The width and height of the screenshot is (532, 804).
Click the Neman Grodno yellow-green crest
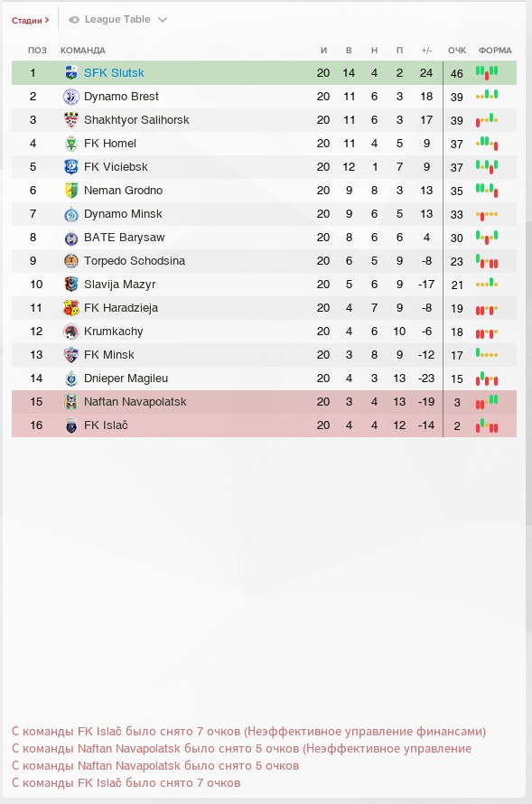[71, 191]
